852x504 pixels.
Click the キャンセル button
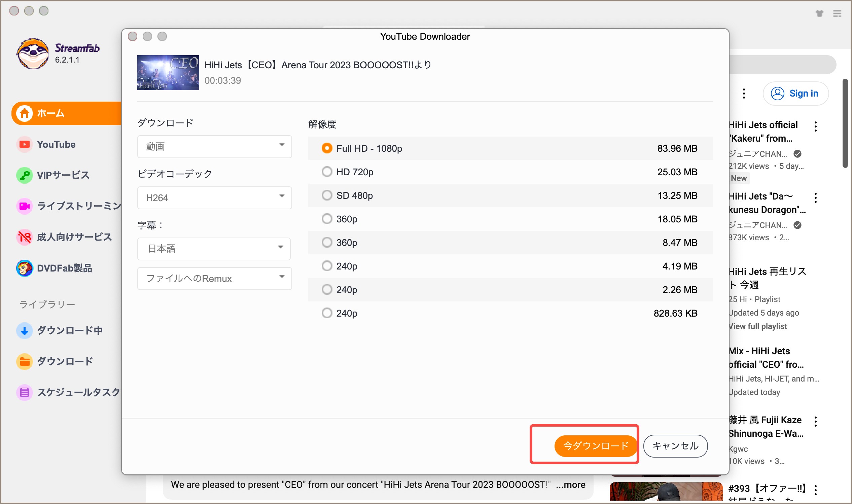click(675, 446)
